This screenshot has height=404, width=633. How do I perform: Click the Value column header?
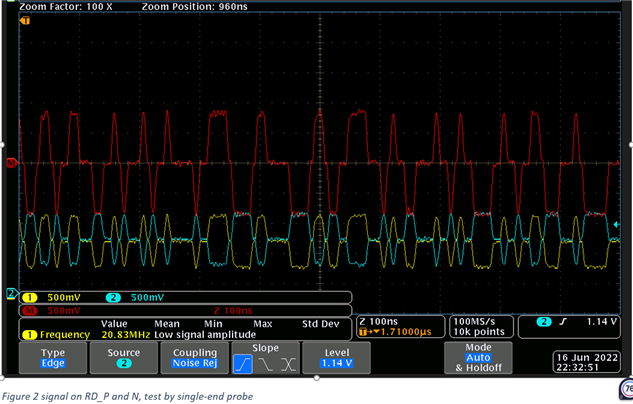point(114,324)
